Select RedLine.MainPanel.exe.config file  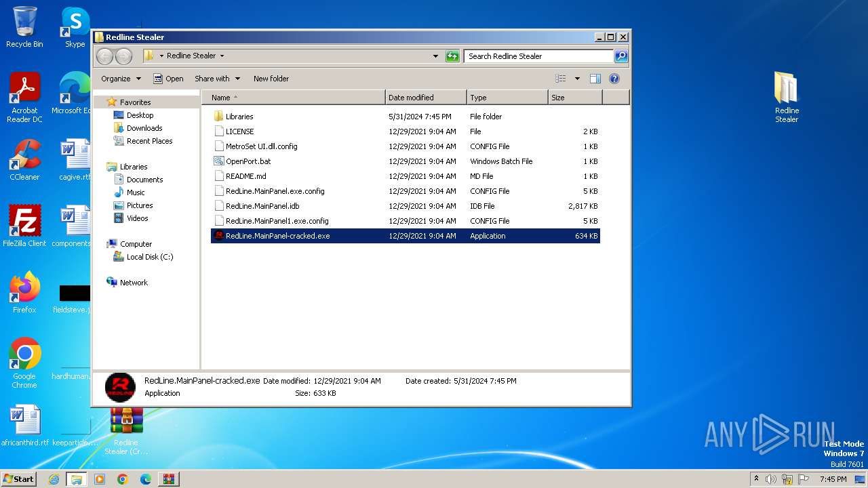click(406, 191)
